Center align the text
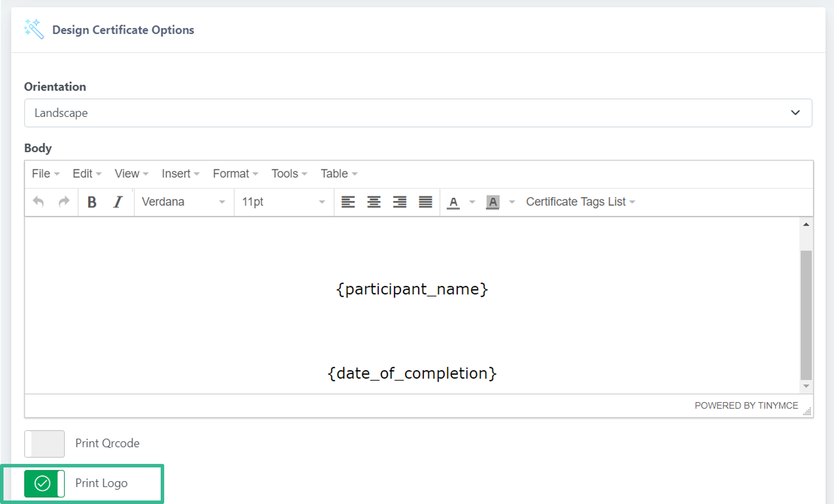The width and height of the screenshot is (834, 504). coord(374,202)
